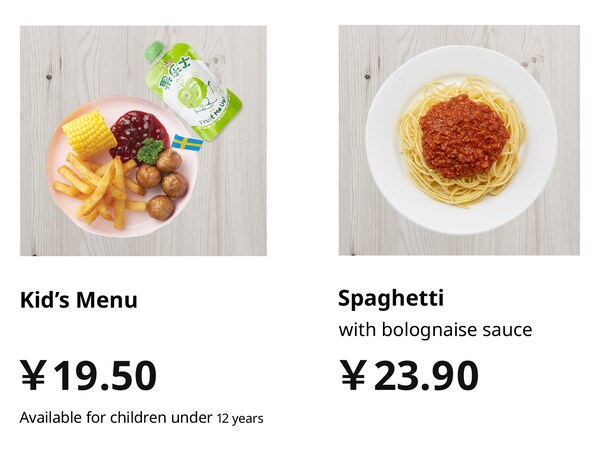The height and width of the screenshot is (473, 600).
Task: Select the ¥19.50 price text
Action: pyautogui.click(x=88, y=375)
